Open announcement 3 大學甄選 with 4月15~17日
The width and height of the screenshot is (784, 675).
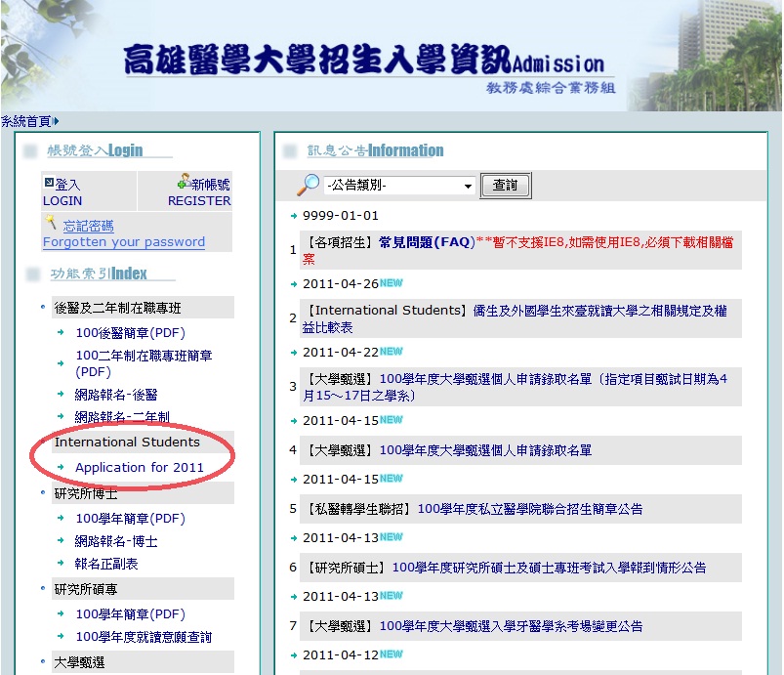coord(515,387)
